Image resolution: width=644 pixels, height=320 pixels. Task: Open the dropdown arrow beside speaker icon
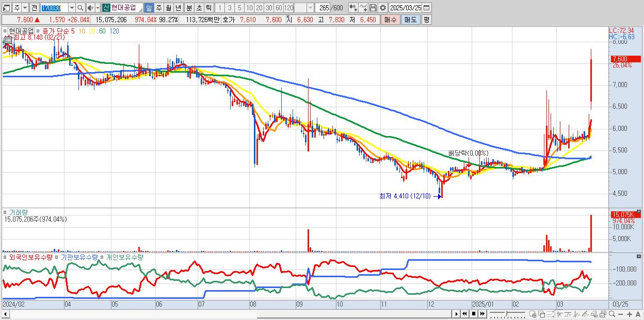tap(98, 8)
